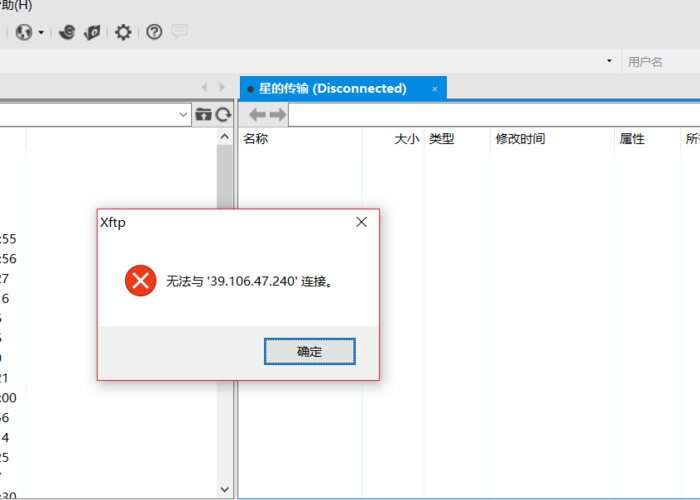Click the remote pane back arrow
700x500 pixels.
pos(257,115)
